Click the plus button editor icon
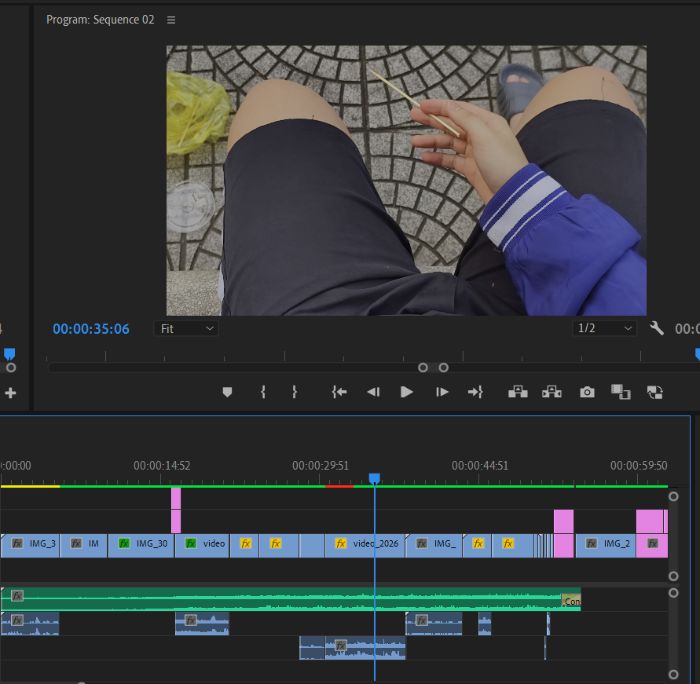Image resolution: width=700 pixels, height=684 pixels. tap(10, 393)
